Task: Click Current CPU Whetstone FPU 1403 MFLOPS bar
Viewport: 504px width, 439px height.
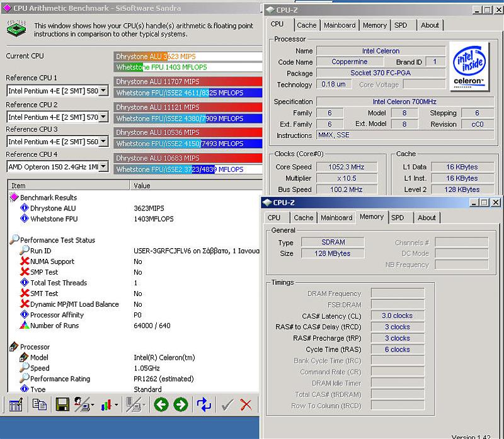Action: (x=188, y=67)
